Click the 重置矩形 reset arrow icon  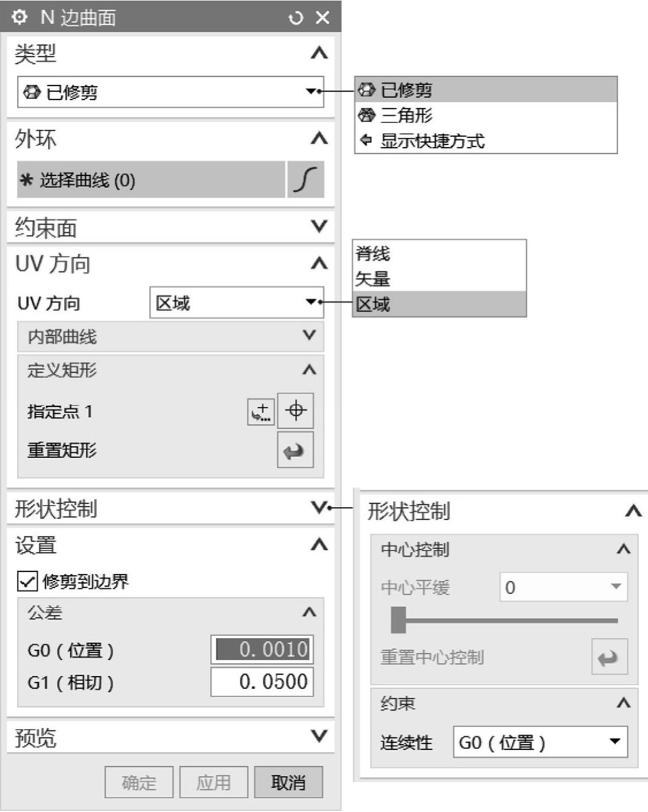(x=296, y=450)
